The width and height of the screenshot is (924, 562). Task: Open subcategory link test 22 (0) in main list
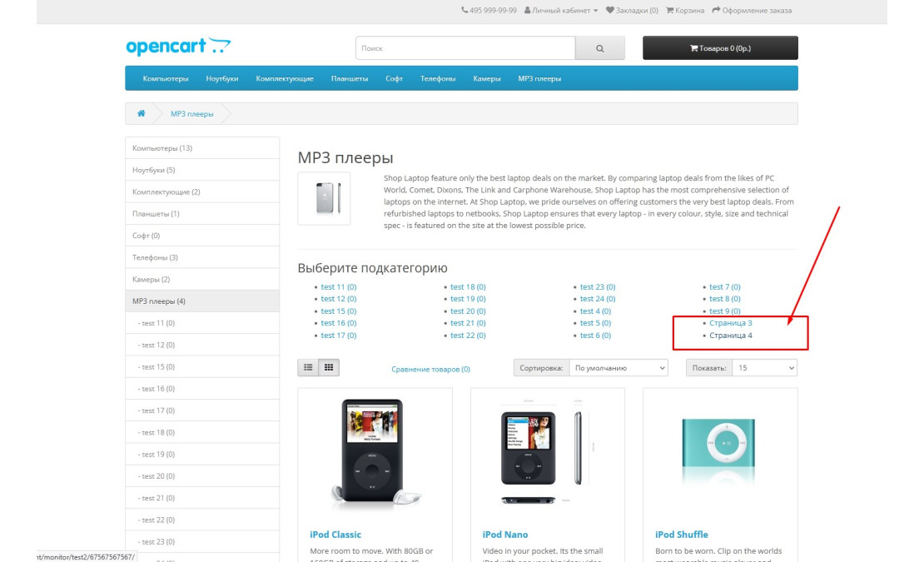coord(468,336)
